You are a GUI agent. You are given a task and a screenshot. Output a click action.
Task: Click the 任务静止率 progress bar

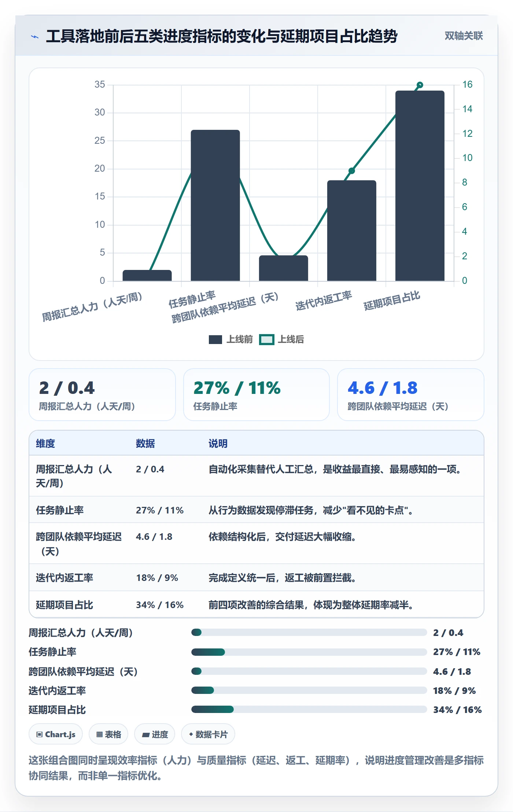click(309, 652)
